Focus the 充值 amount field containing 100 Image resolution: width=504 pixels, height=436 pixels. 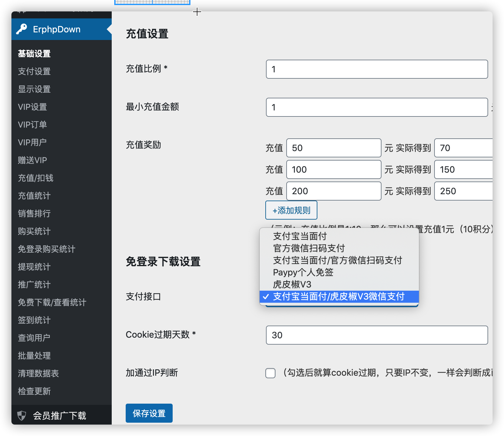(334, 169)
